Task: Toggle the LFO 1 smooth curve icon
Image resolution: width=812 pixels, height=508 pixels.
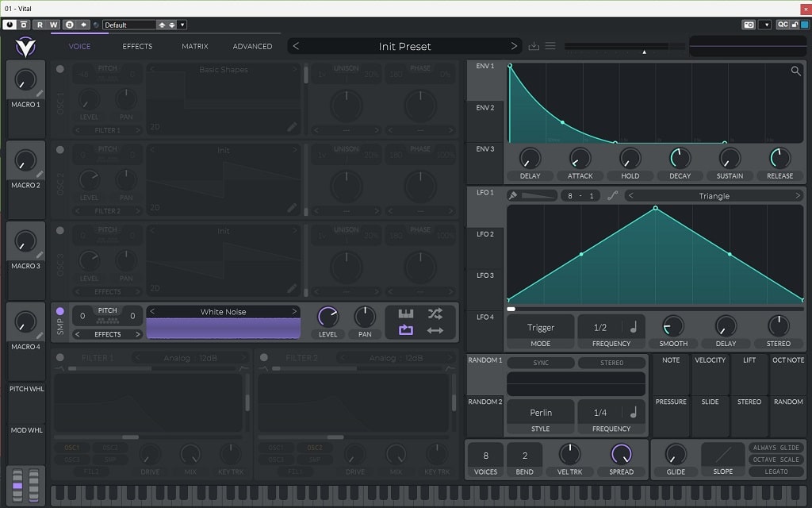Action: pyautogui.click(x=613, y=195)
